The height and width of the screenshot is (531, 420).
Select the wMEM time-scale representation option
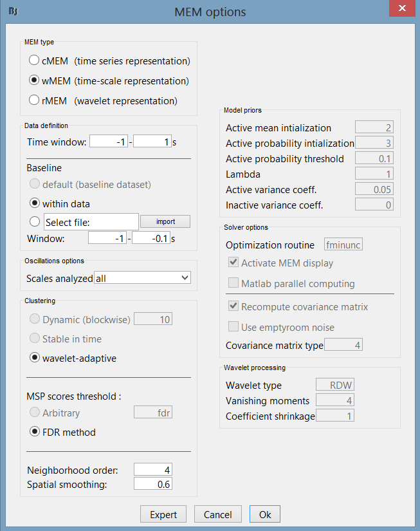(x=34, y=81)
